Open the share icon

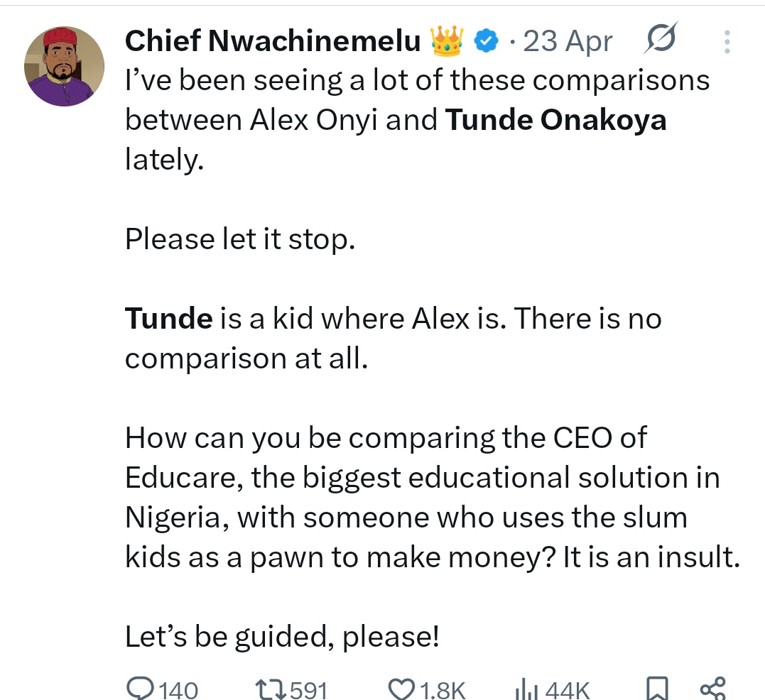pos(713,689)
